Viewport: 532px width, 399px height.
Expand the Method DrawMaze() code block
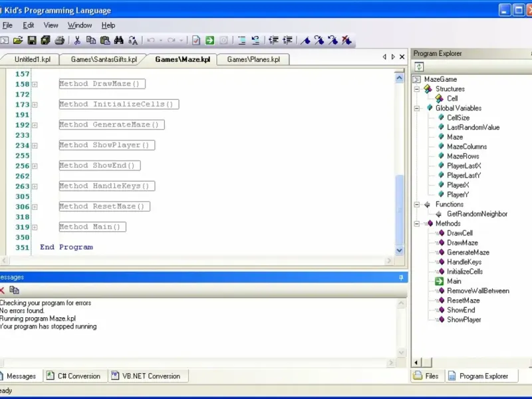[x=35, y=84]
